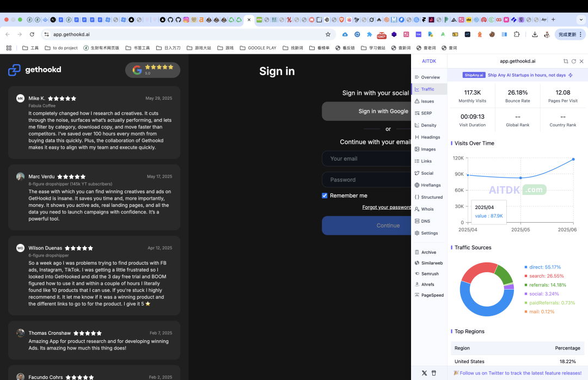
Task: Click the site info icon in address bar
Action: click(46, 34)
